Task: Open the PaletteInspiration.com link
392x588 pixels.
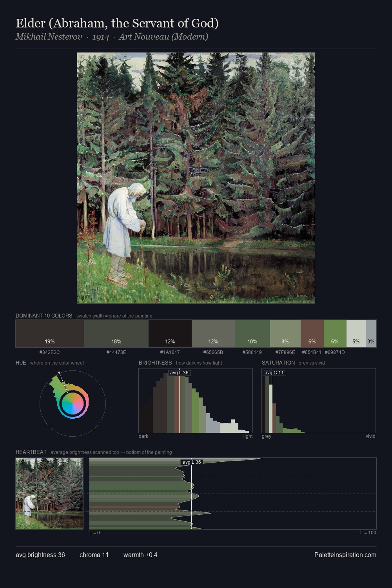Action: click(345, 555)
